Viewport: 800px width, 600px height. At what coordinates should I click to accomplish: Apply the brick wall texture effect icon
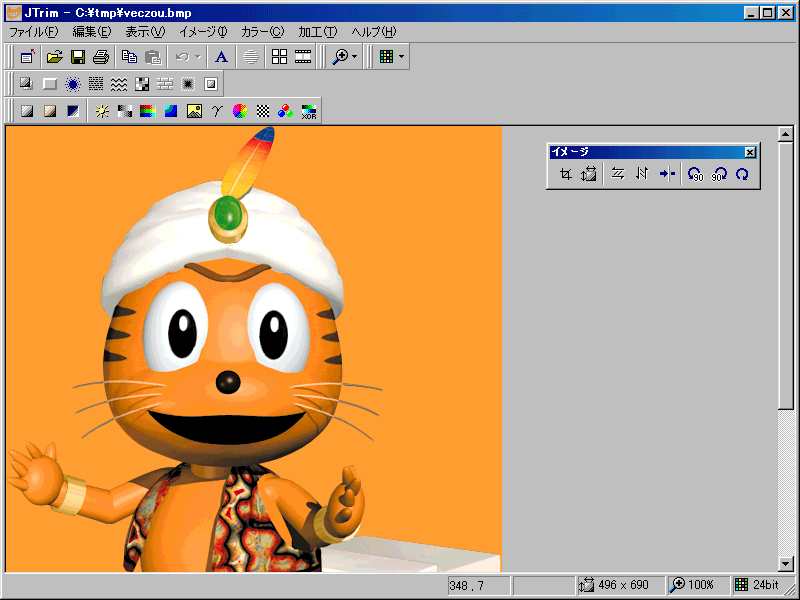click(165, 84)
